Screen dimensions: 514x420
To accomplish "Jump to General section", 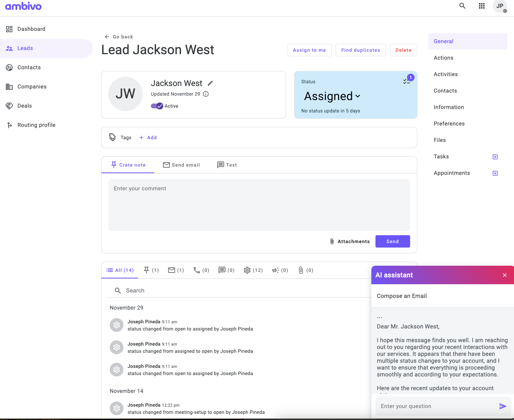I will [468, 41].
